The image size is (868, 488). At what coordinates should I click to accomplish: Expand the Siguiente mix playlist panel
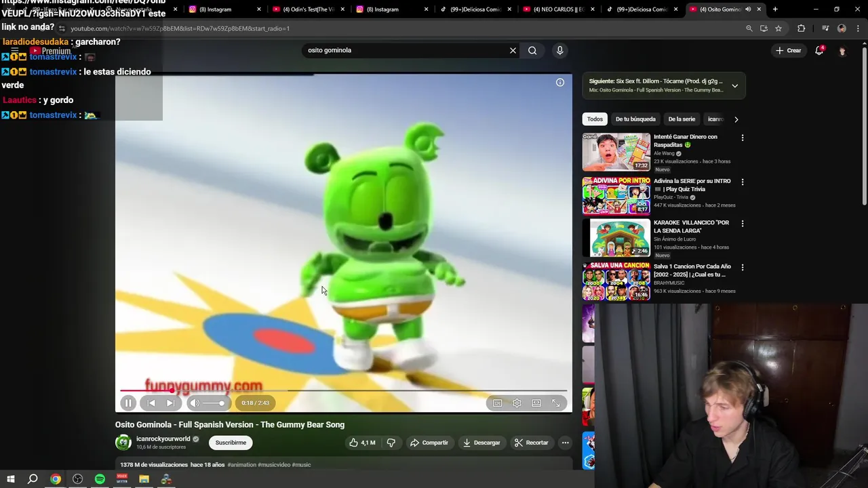(734, 86)
